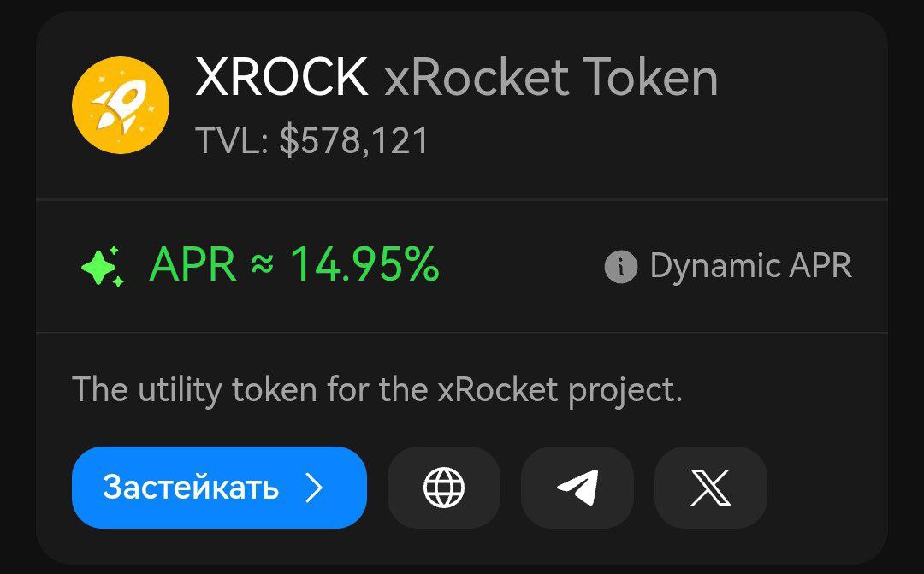Image resolution: width=924 pixels, height=574 pixels.
Task: Click the 14.95% percentage figure
Action: point(365,264)
